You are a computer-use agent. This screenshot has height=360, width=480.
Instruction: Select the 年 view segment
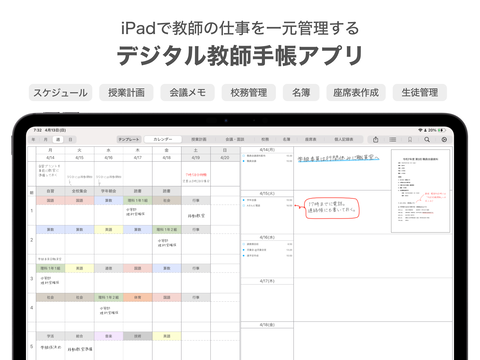33,139
